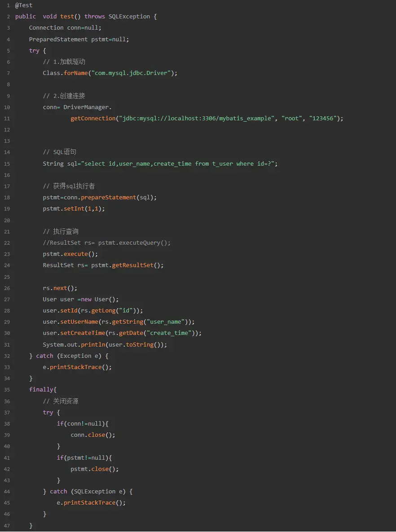Click the @Test annotation on line 1
396x532 pixels.
24,5
